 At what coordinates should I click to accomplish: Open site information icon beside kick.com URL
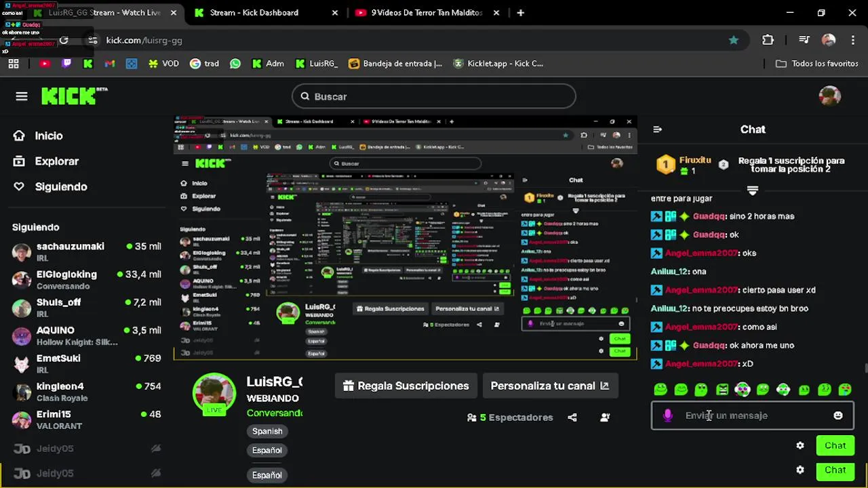tap(93, 40)
